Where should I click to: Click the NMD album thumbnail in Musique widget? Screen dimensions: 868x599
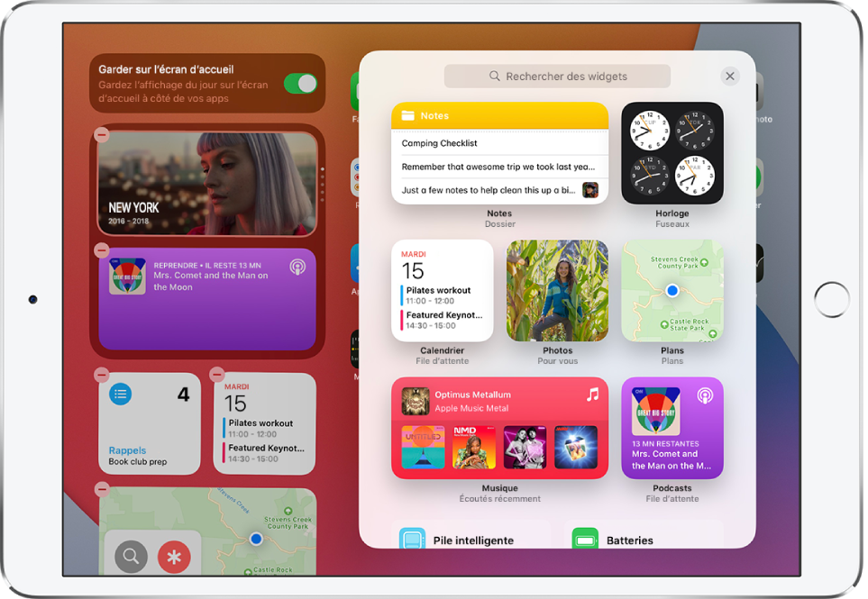(x=474, y=447)
